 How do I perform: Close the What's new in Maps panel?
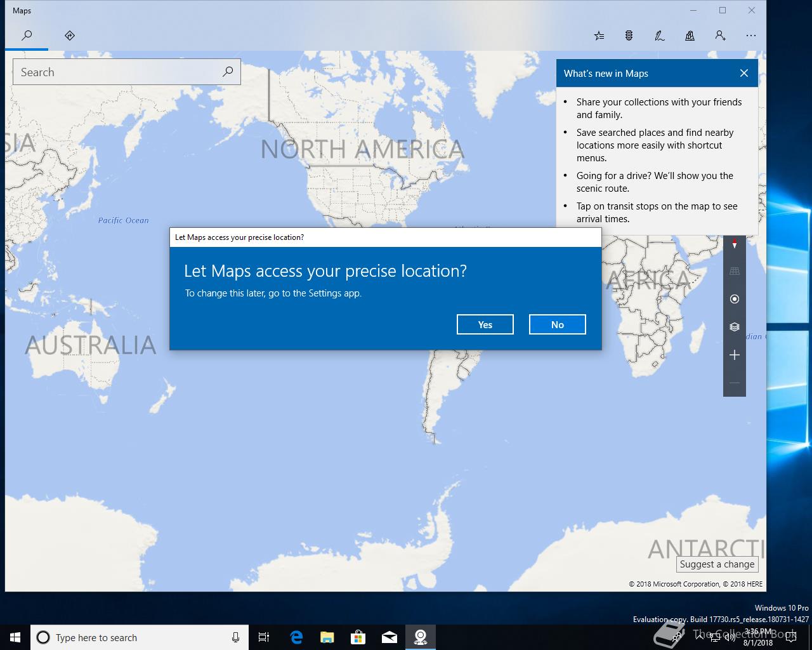tap(744, 73)
